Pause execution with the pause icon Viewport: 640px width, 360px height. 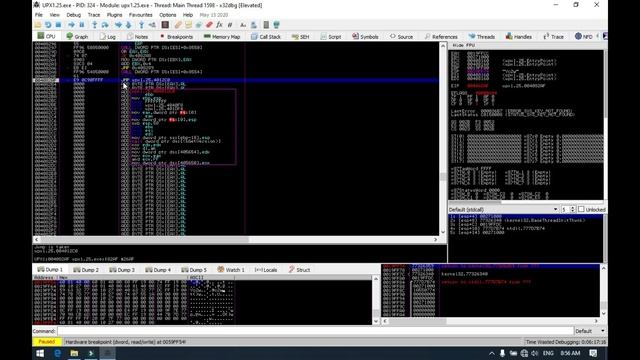click(x=82, y=25)
